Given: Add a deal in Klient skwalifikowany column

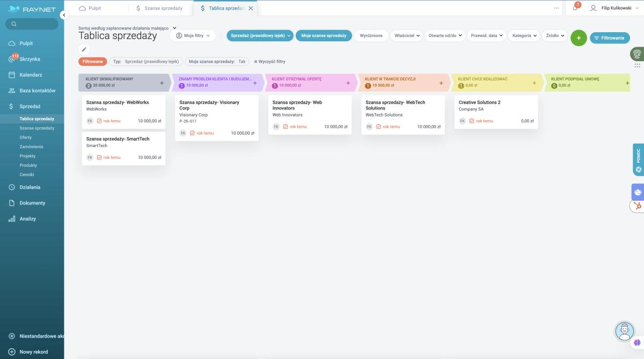Looking at the screenshot, I should (x=162, y=83).
